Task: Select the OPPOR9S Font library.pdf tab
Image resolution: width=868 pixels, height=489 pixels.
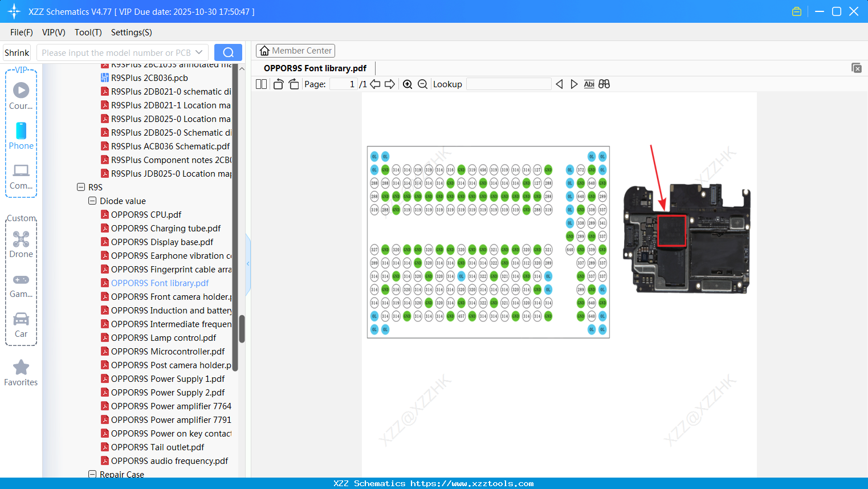Action: pyautogui.click(x=315, y=68)
